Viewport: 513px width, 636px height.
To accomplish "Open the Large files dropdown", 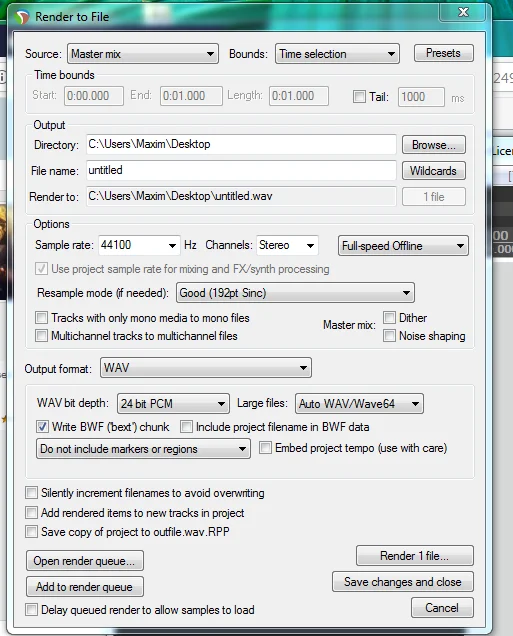I will (359, 404).
